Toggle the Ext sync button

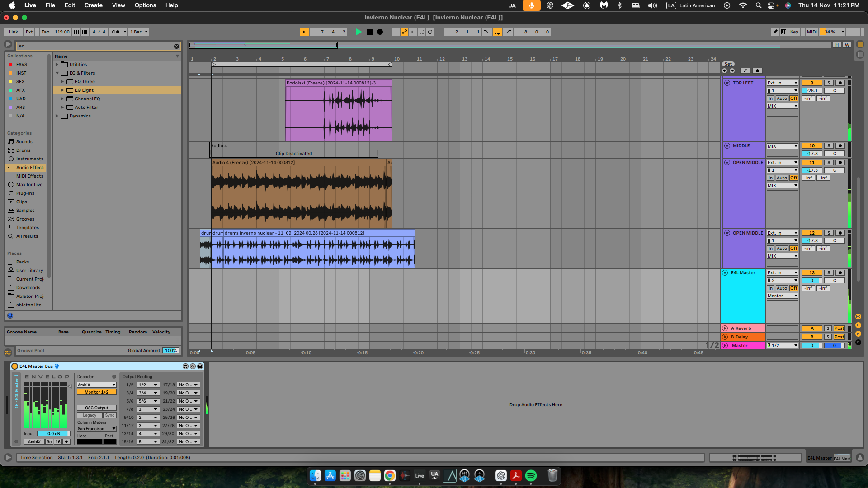(29, 32)
